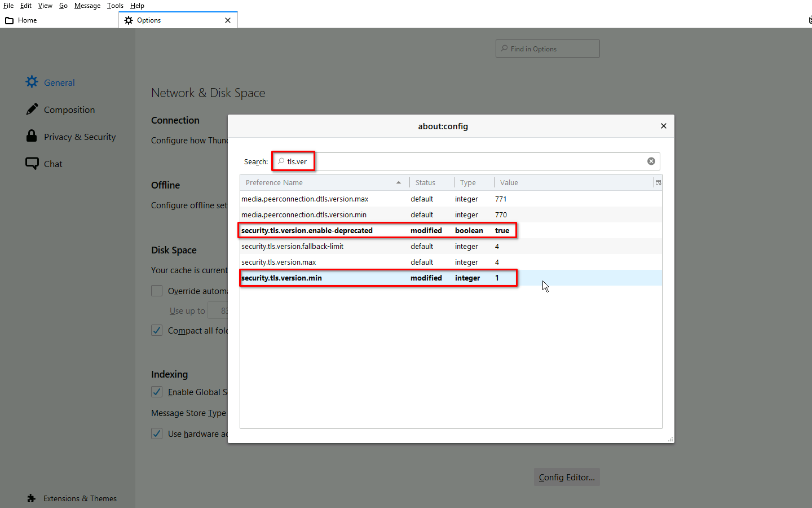The width and height of the screenshot is (812, 508).
Task: Click the Privacy & Security lock icon
Action: (x=32, y=136)
